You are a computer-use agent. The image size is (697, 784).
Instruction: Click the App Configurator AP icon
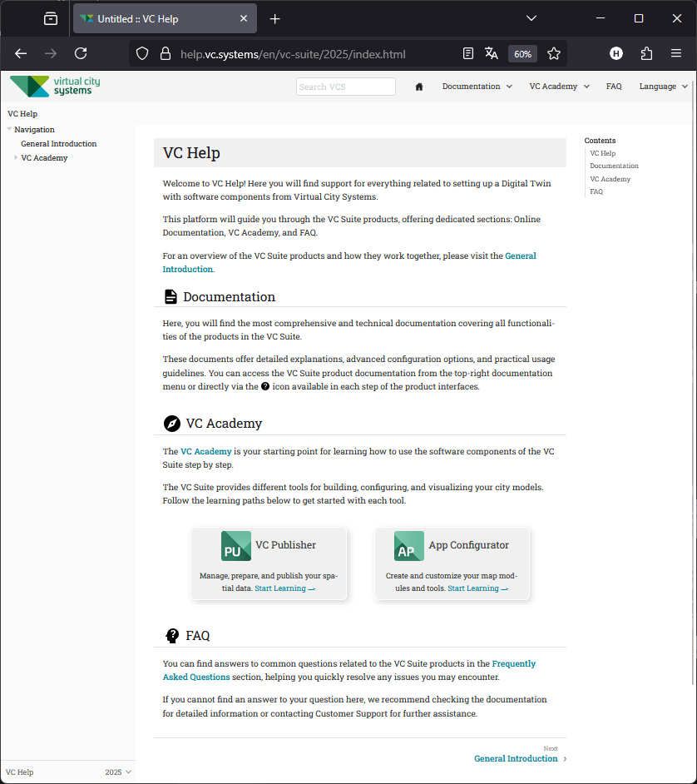click(408, 548)
